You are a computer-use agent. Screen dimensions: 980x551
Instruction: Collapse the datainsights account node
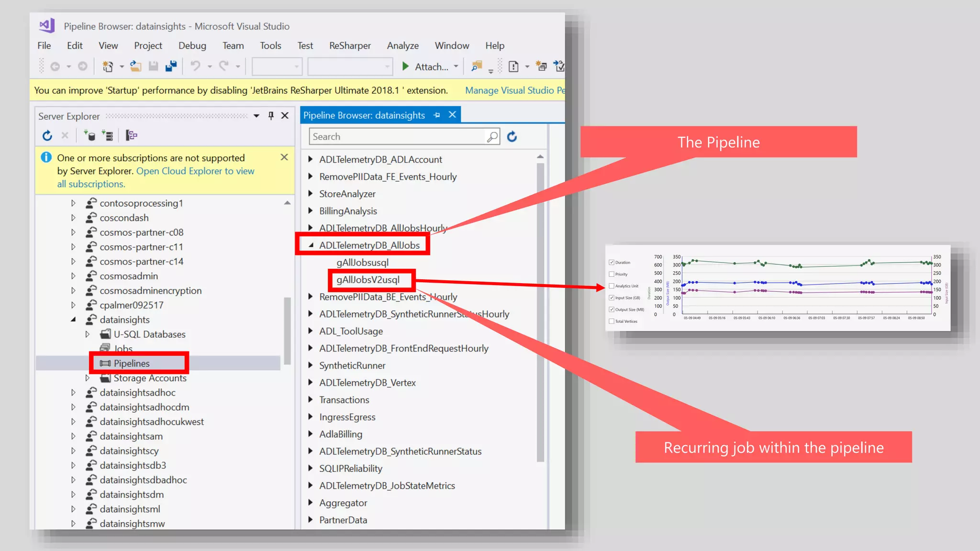click(x=73, y=320)
